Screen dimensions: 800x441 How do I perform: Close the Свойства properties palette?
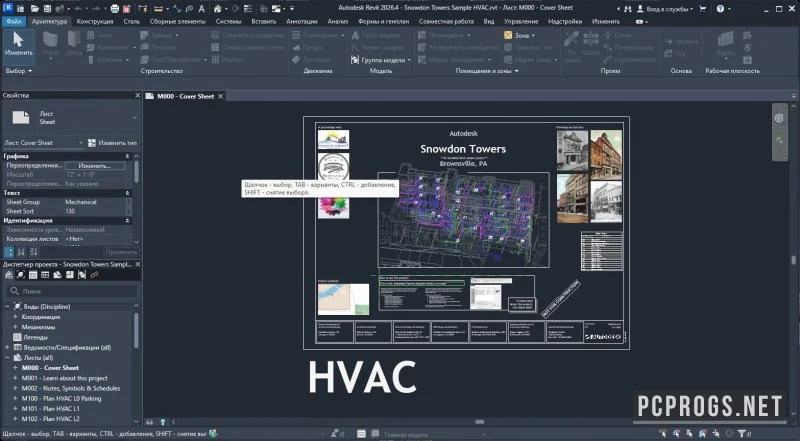tap(137, 95)
